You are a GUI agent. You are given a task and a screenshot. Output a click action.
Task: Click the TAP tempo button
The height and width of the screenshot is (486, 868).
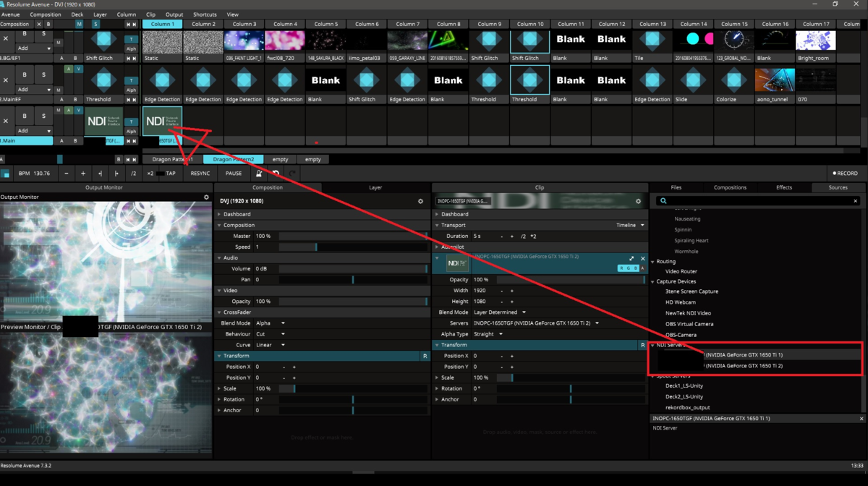(171, 174)
